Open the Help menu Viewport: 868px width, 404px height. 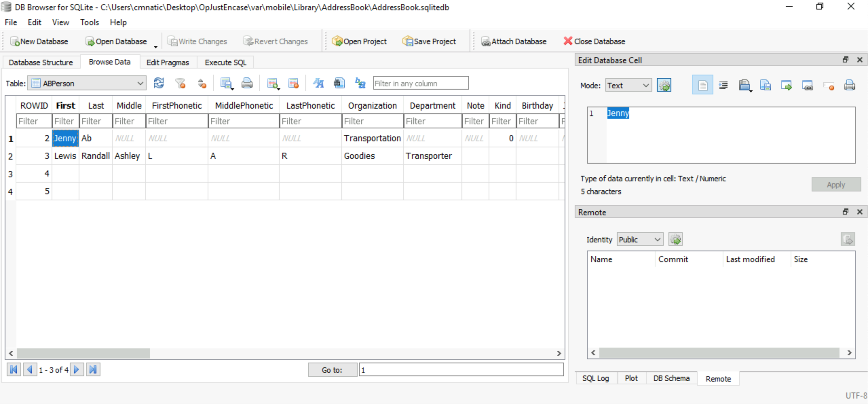pos(118,22)
